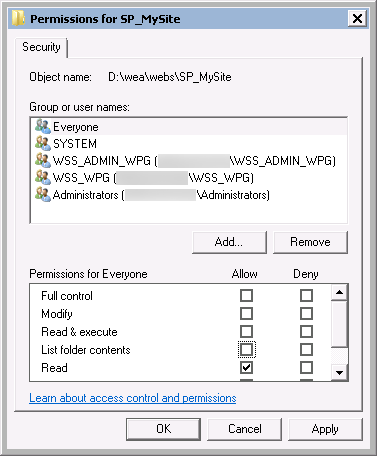Click the Cancel button
Screen dimensions: 377x456
pyautogui.click(x=244, y=429)
